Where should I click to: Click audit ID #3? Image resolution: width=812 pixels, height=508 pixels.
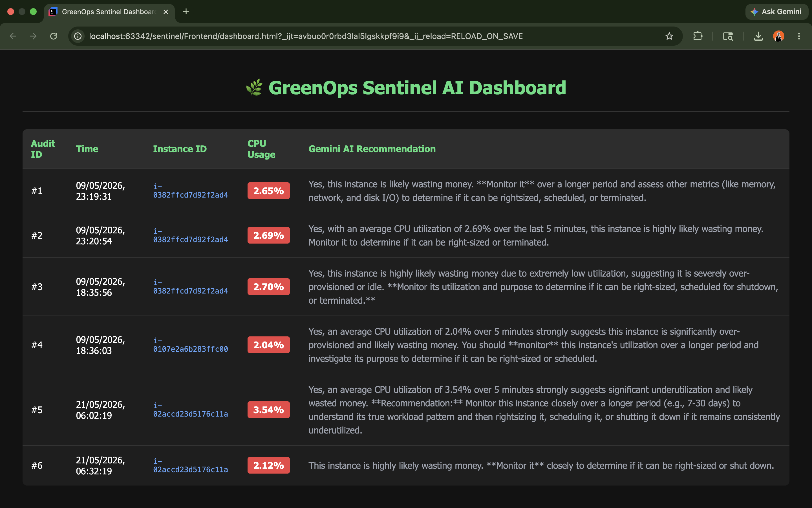click(37, 287)
